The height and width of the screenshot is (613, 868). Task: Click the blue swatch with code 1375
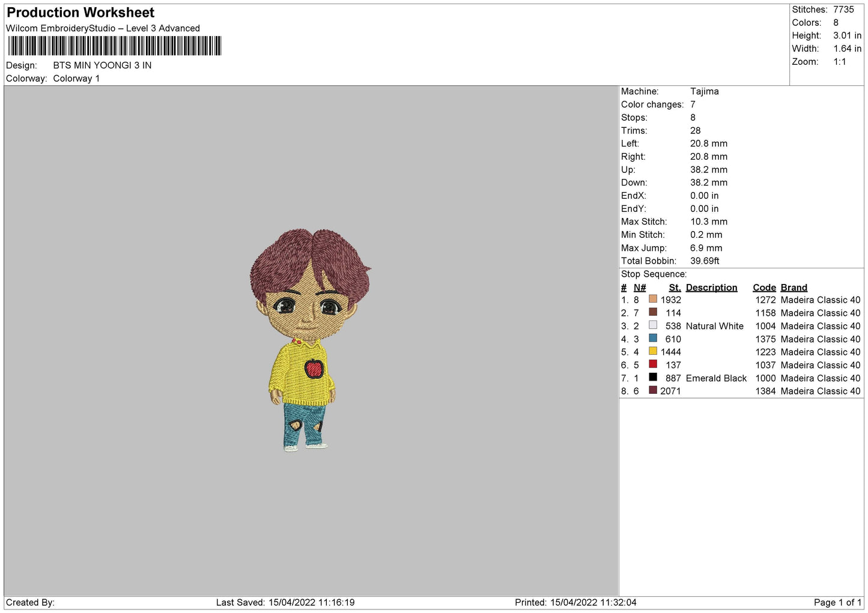click(x=652, y=339)
